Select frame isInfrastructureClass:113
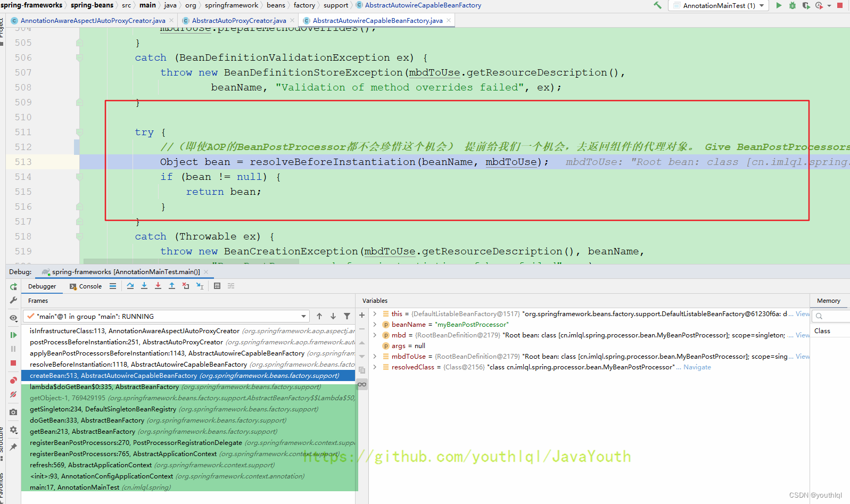850x504 pixels. (188, 331)
